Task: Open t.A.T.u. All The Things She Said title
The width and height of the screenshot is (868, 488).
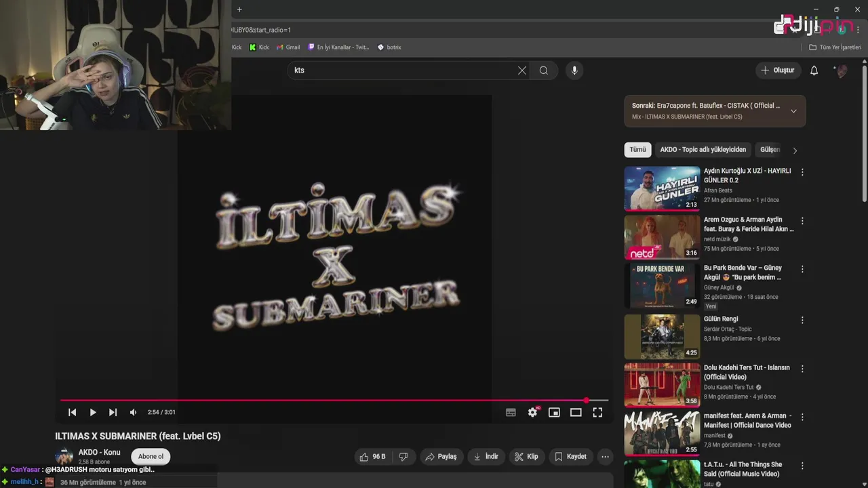Action: 743,469
